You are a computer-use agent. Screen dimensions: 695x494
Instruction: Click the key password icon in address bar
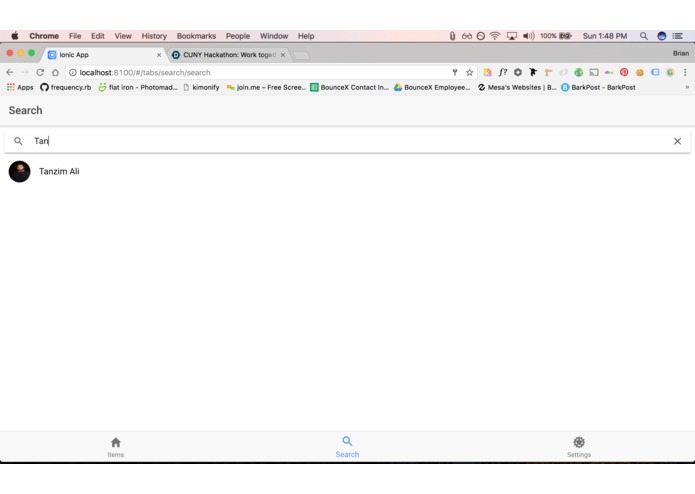pyautogui.click(x=455, y=72)
